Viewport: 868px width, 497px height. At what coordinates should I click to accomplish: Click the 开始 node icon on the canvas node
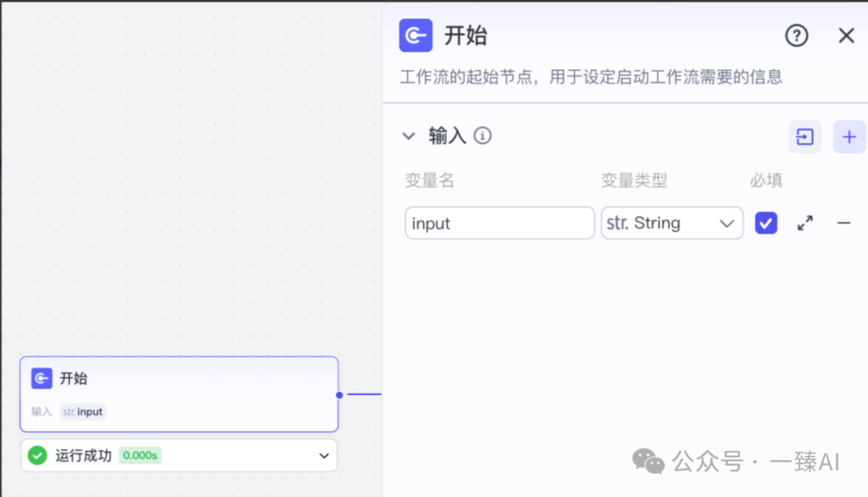(41, 378)
